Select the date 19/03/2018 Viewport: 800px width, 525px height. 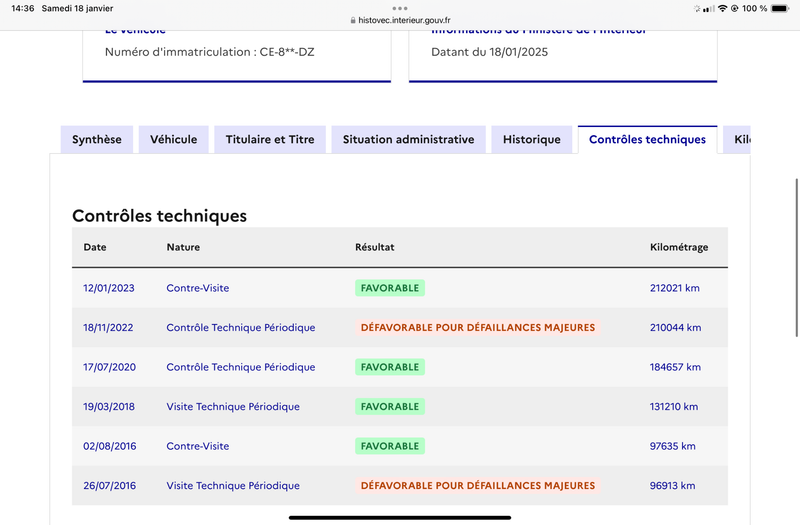109,407
